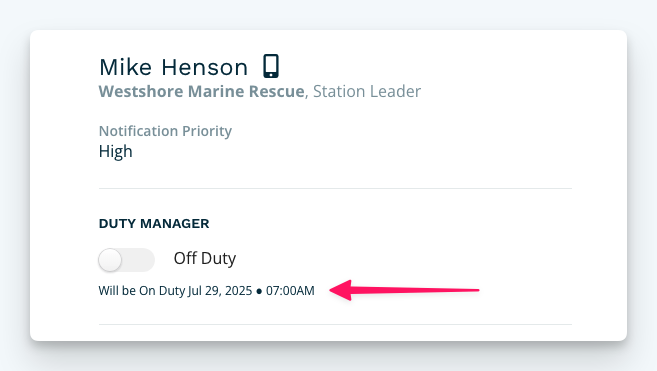Click the Station Leader role text
Viewport: 657px width, 371px height.
[367, 91]
